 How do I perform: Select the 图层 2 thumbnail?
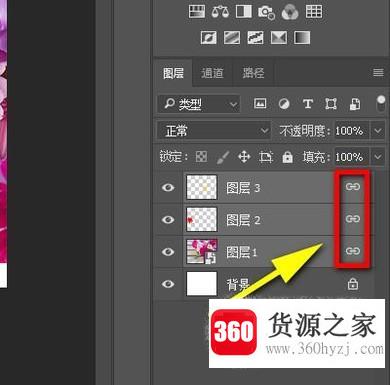202,219
